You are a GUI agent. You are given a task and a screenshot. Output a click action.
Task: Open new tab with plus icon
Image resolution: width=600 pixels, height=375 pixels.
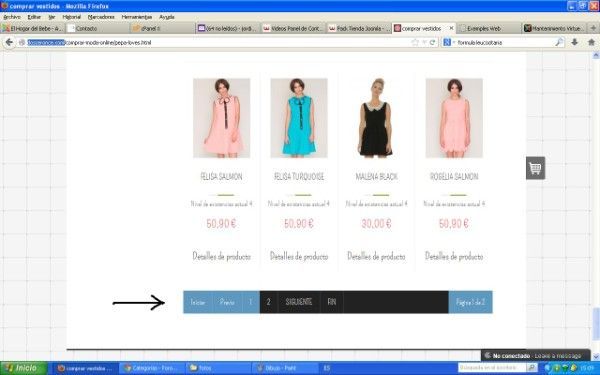click(x=593, y=28)
